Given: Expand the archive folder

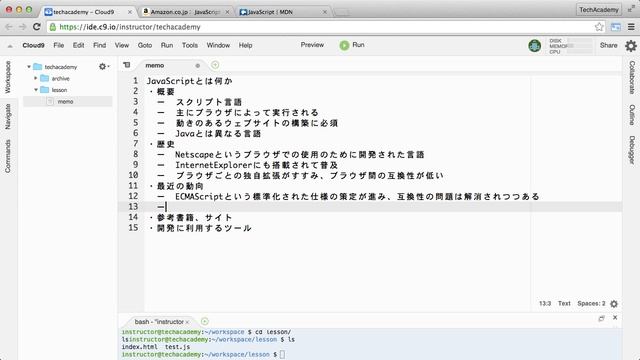Looking at the screenshot, I should pyautogui.click(x=36, y=78).
